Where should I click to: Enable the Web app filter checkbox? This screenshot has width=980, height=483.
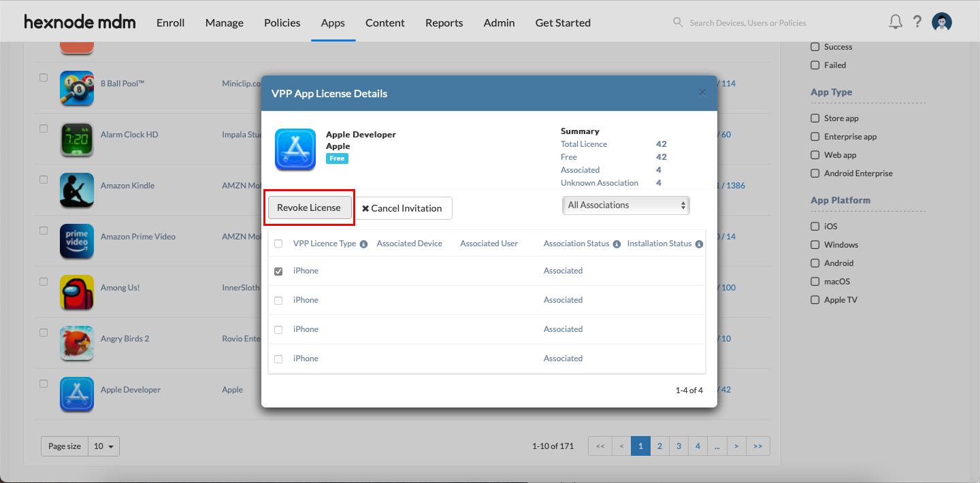(815, 155)
